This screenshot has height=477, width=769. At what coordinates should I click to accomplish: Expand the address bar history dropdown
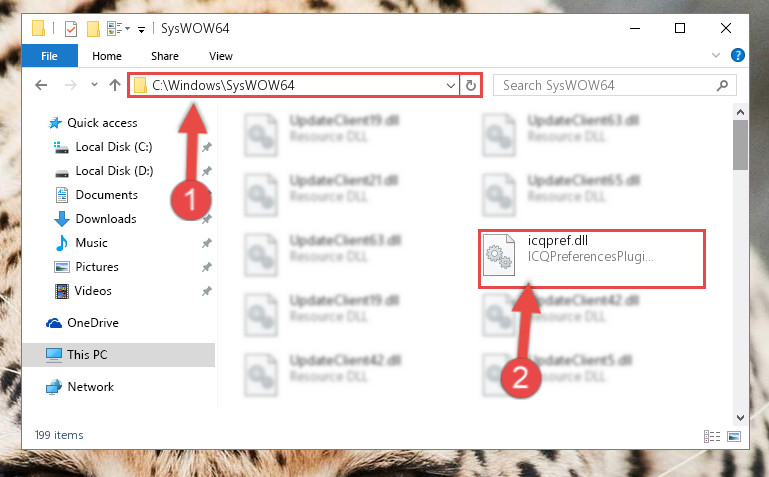(x=451, y=86)
